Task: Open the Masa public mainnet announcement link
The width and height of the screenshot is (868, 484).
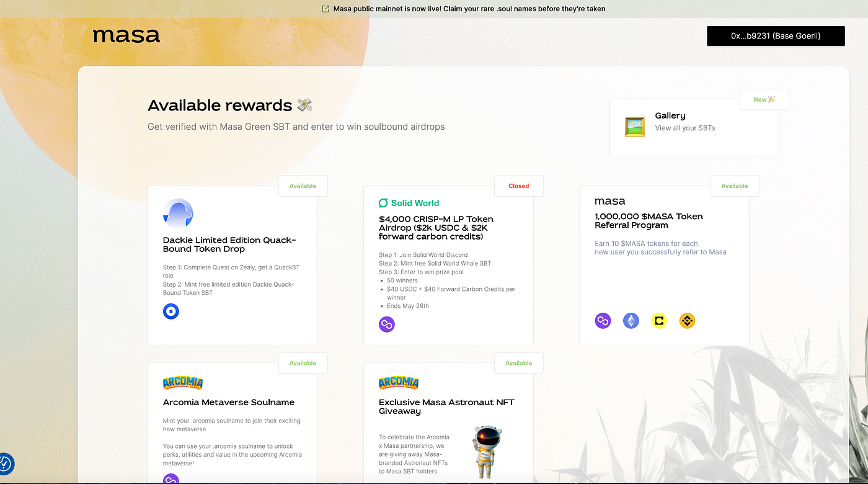Action: pos(469,9)
